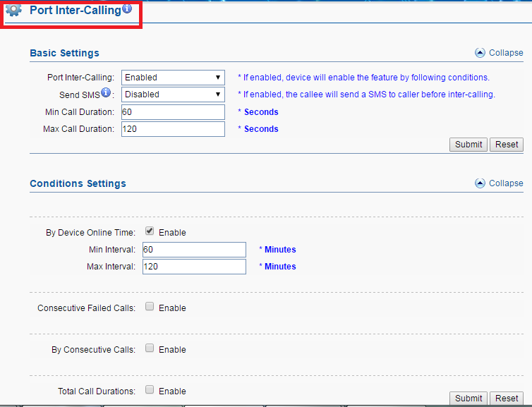Click the Min Call Duration input field
The height and width of the screenshot is (407, 532).
[x=173, y=112]
